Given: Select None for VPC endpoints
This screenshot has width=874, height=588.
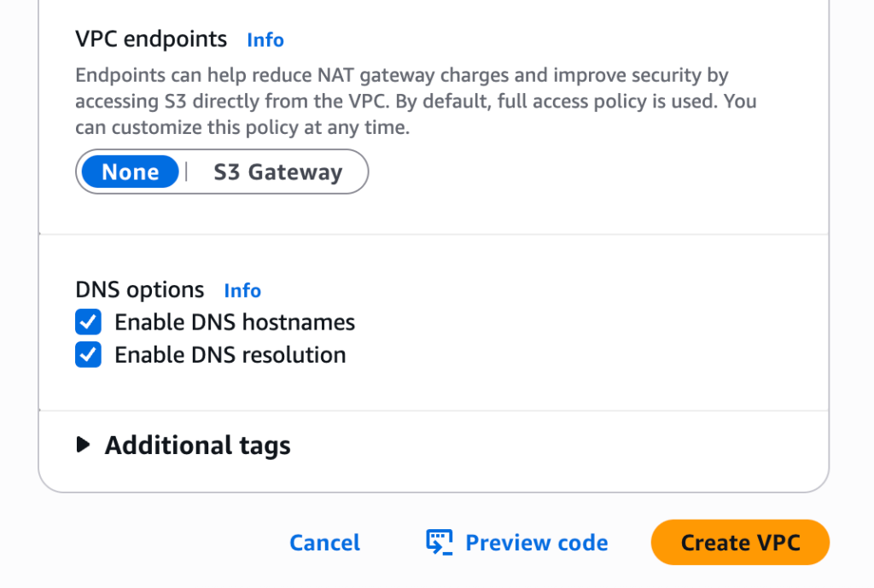Looking at the screenshot, I should [131, 172].
